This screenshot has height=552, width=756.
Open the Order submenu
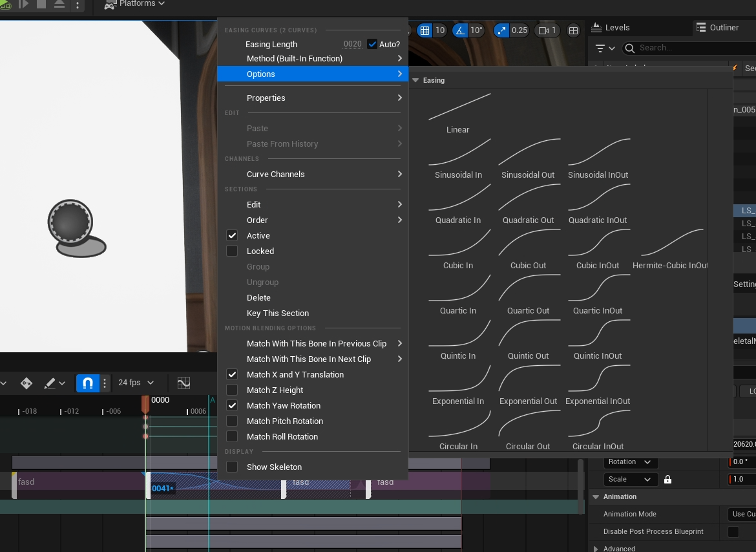point(313,220)
